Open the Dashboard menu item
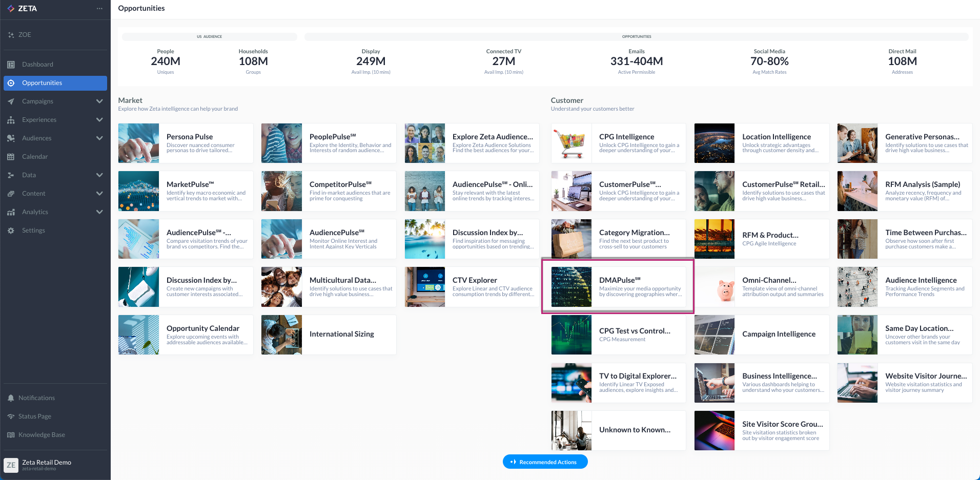This screenshot has height=480, width=980. click(x=55, y=65)
